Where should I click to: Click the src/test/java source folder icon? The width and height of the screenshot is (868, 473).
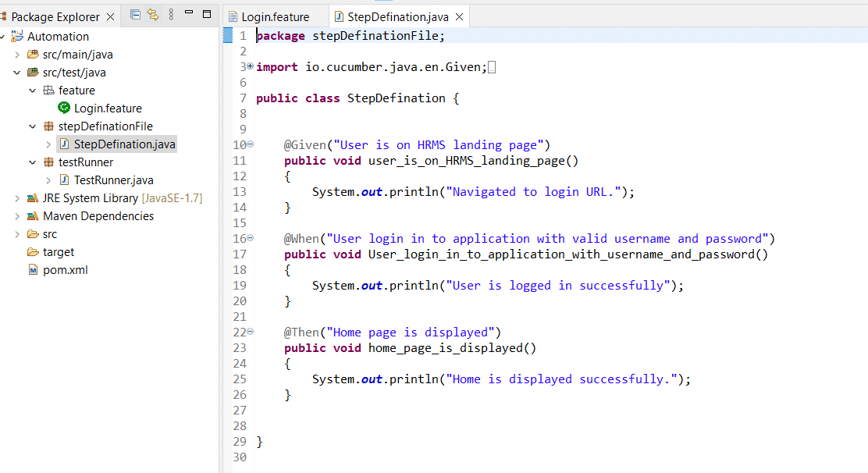tap(34, 73)
